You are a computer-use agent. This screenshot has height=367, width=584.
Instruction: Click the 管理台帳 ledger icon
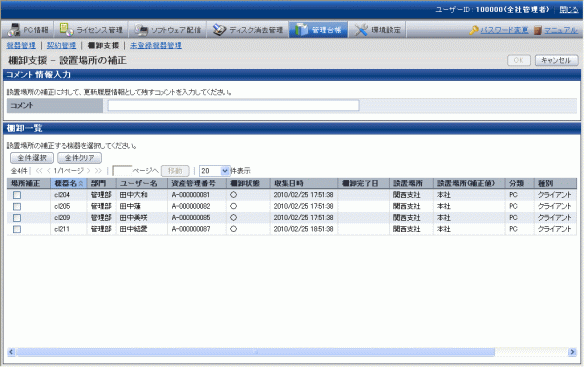click(x=301, y=30)
